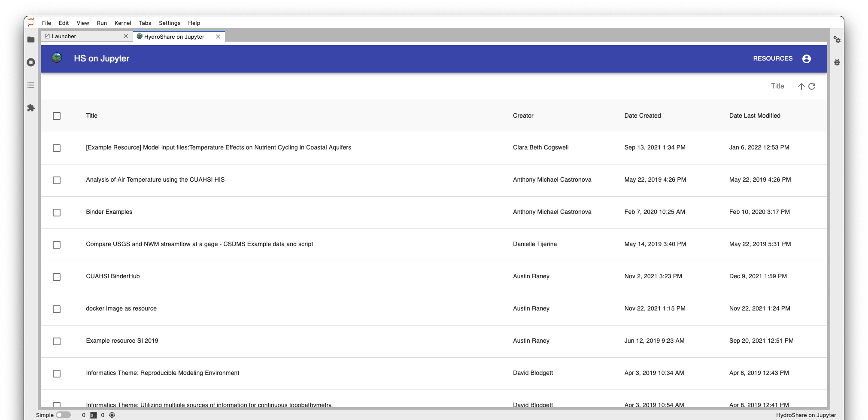Check the Reproducible Modeling Environment row
The width and height of the screenshot is (868, 420).
tap(57, 374)
